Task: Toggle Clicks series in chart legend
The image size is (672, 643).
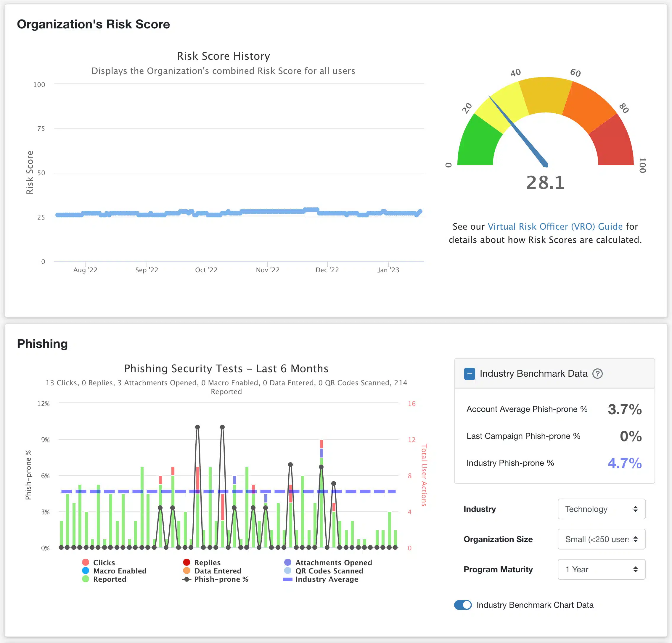Action: click(x=104, y=563)
